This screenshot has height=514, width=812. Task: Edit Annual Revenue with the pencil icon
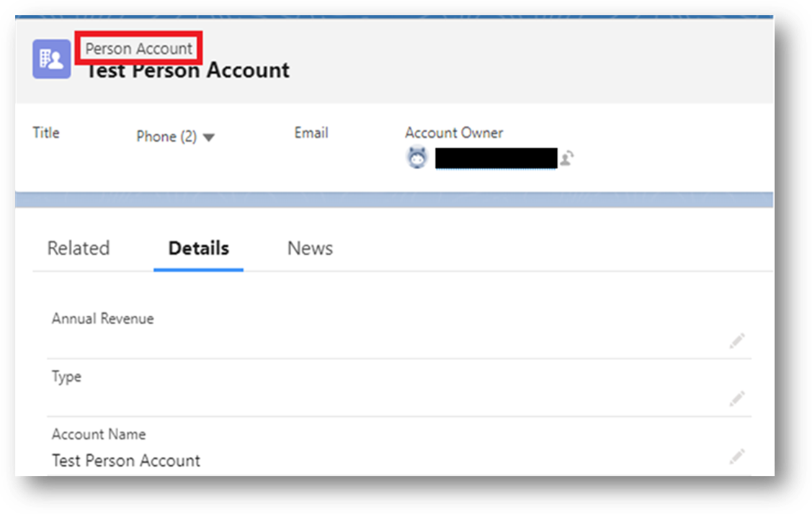pos(737,341)
